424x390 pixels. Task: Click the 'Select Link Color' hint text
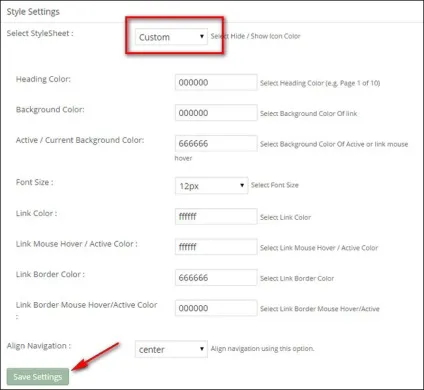(286, 217)
